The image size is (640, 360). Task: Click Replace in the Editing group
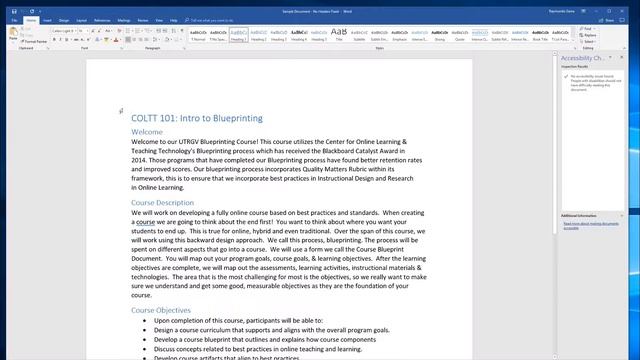coord(588,35)
